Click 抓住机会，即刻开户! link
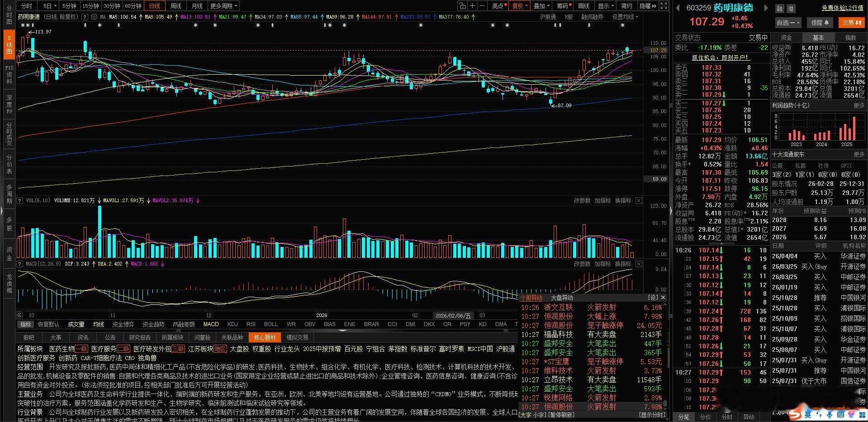This screenshot has height=422, width=868. click(721, 57)
